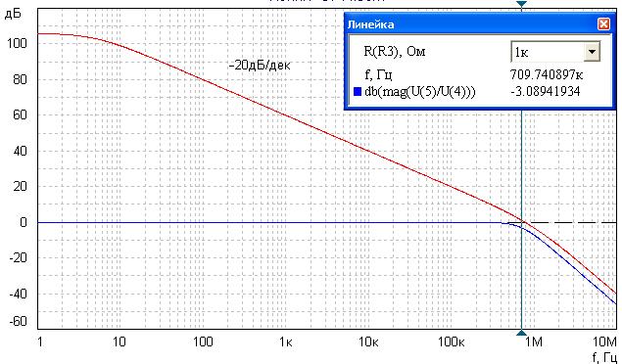Viewport: 622px width, 364px height.
Task: Click the 1к tick on frequency axis
Action: (x=286, y=341)
